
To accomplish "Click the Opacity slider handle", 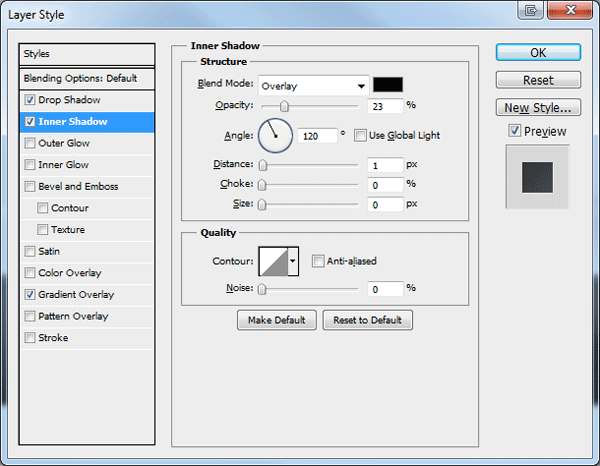I will pos(284,106).
